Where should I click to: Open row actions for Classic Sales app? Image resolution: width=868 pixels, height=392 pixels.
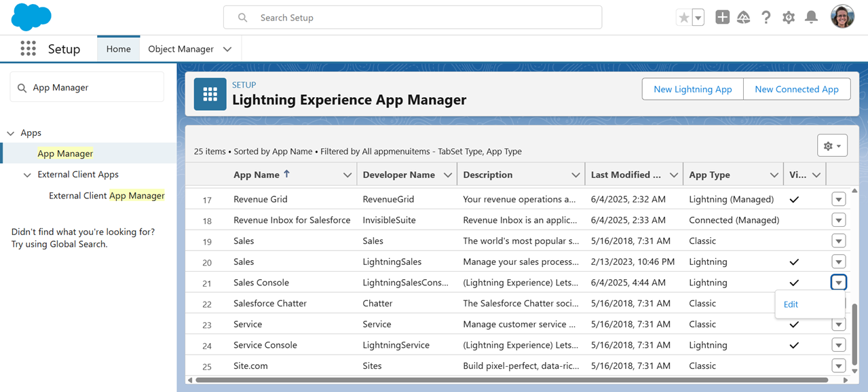839,241
